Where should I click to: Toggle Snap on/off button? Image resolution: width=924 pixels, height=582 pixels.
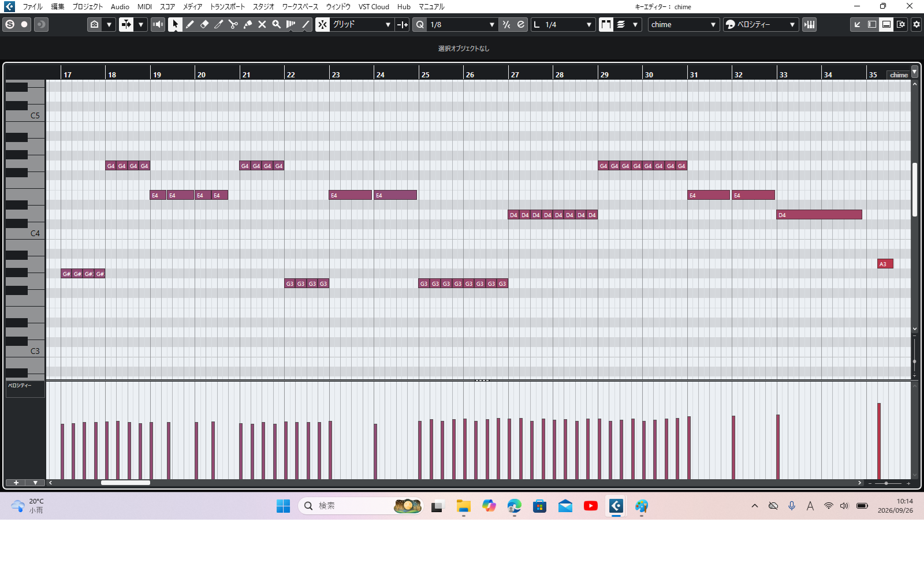(322, 24)
